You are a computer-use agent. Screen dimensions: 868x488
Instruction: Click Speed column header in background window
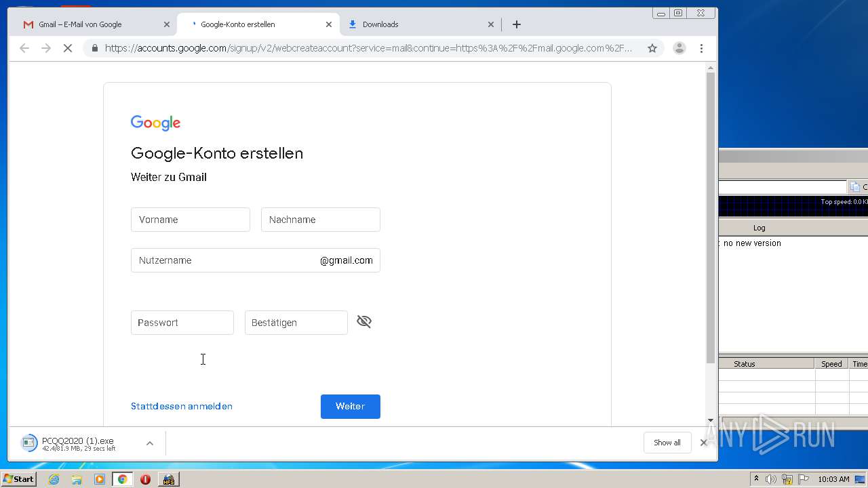click(x=831, y=364)
